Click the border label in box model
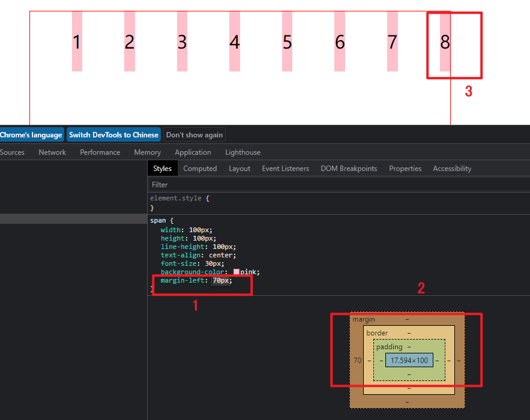530x420 pixels. point(377,333)
